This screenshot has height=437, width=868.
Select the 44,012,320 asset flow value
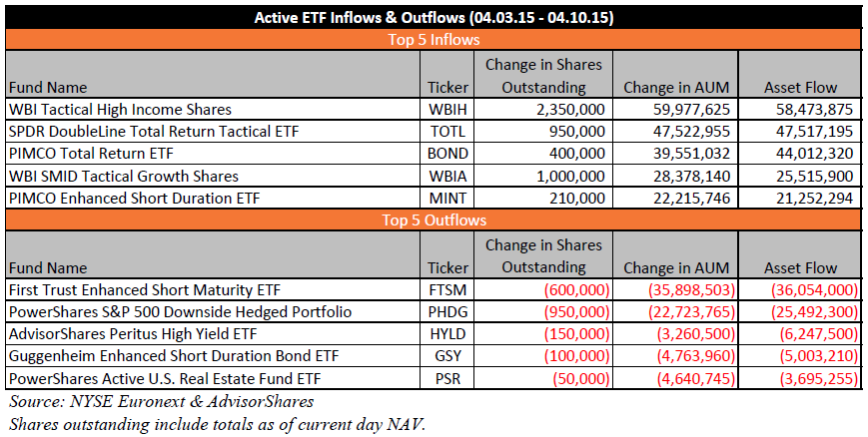point(805,153)
